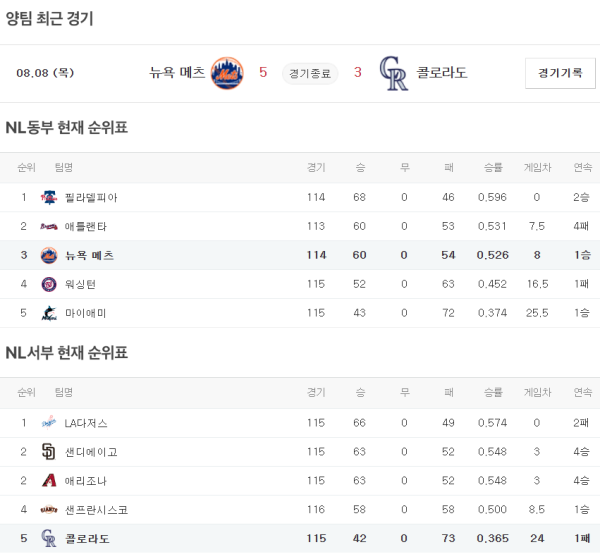Open the LA다저스 team link
The image size is (600, 559).
pyautogui.click(x=86, y=423)
